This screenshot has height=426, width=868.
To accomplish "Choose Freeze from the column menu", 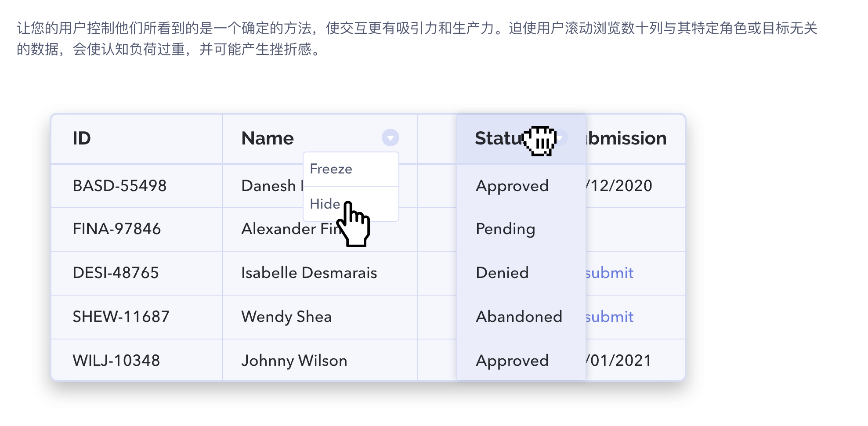I will pyautogui.click(x=351, y=169).
